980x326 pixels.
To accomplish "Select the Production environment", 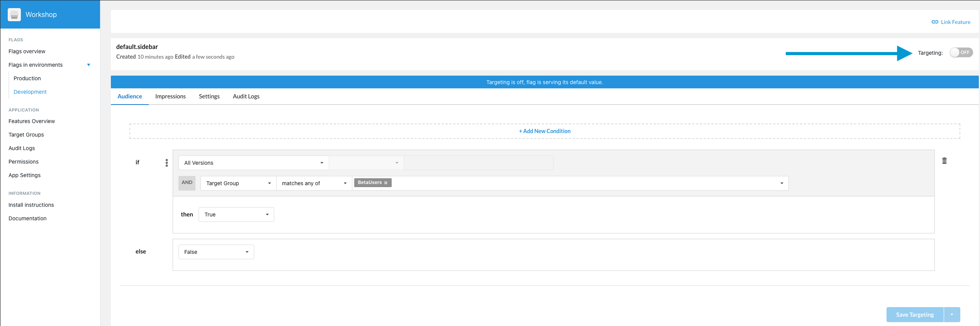I will [27, 78].
